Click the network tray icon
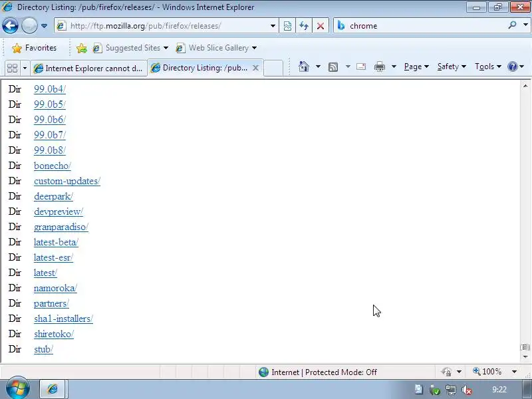The height and width of the screenshot is (399, 532). (x=451, y=390)
